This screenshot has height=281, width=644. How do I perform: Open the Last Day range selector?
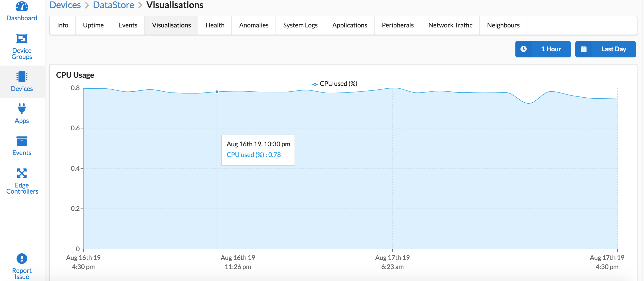tap(614, 49)
